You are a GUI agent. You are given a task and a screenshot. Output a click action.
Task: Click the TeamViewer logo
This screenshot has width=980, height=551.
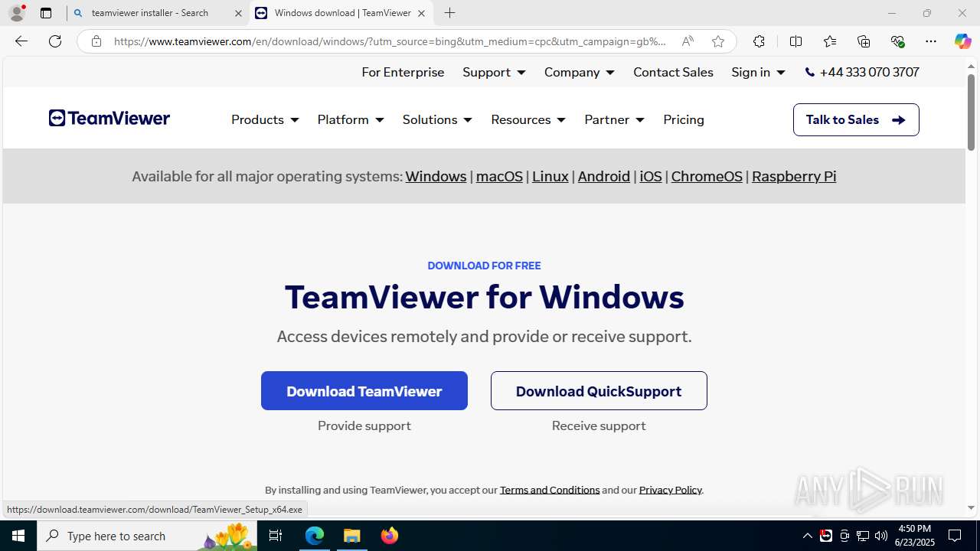[109, 118]
